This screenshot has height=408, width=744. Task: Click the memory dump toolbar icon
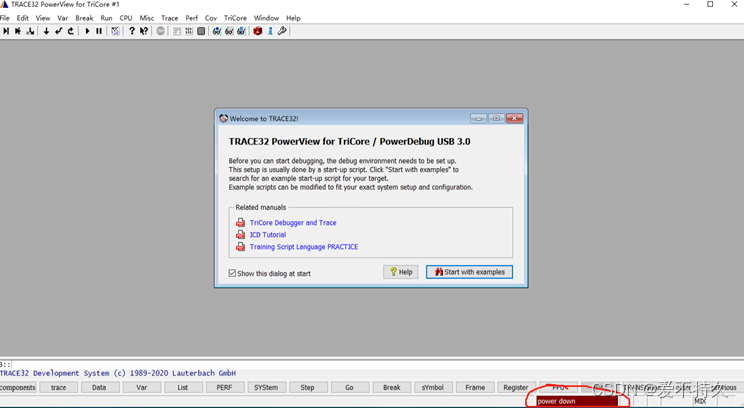pyautogui.click(x=177, y=31)
